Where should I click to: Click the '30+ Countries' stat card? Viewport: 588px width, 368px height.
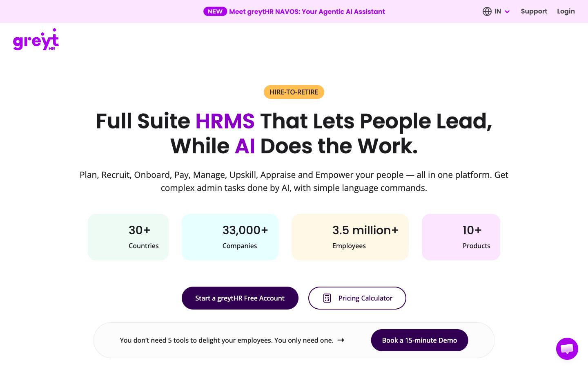click(128, 237)
